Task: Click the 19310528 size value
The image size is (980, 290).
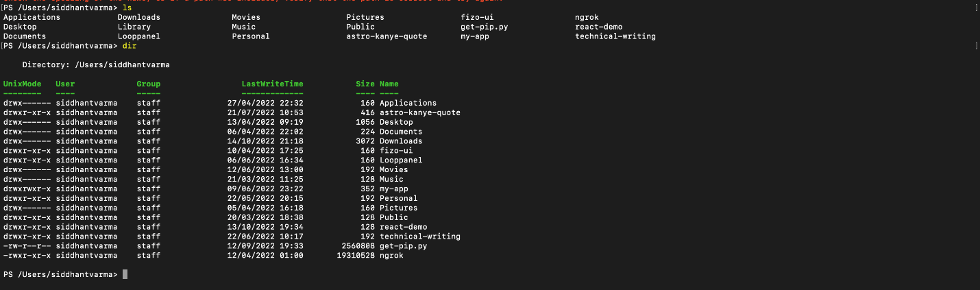Action: point(356,255)
